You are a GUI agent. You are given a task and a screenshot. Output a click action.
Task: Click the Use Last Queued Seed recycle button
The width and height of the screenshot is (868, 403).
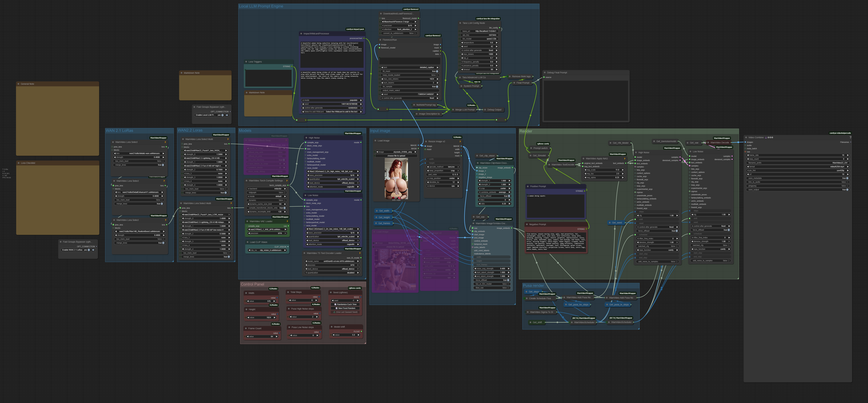[345, 312]
